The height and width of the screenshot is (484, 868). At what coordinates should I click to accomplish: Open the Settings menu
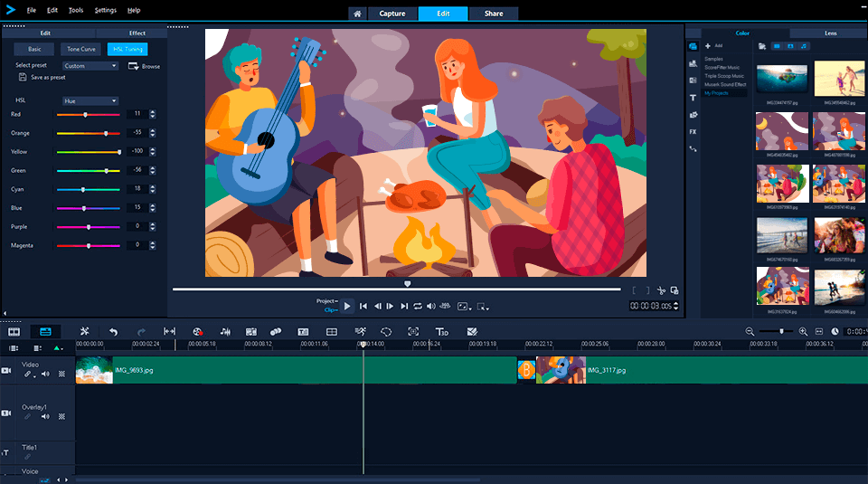(x=105, y=10)
